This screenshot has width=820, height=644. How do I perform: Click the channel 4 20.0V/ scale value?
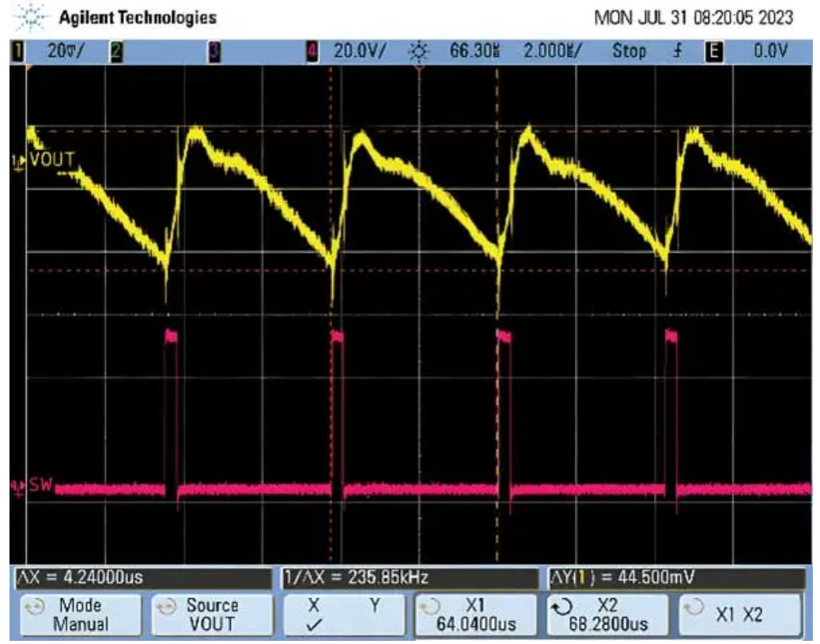pyautogui.click(x=360, y=51)
